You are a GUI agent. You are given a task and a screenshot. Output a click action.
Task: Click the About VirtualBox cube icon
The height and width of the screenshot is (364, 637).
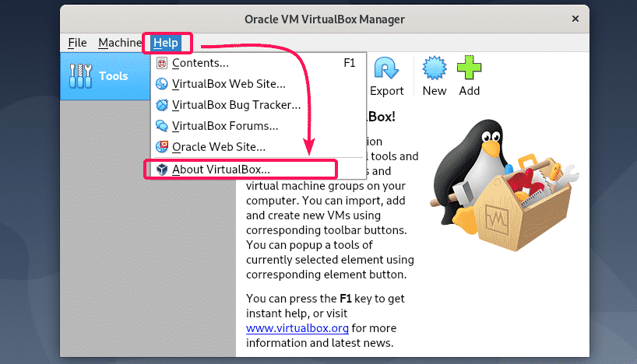(162, 170)
